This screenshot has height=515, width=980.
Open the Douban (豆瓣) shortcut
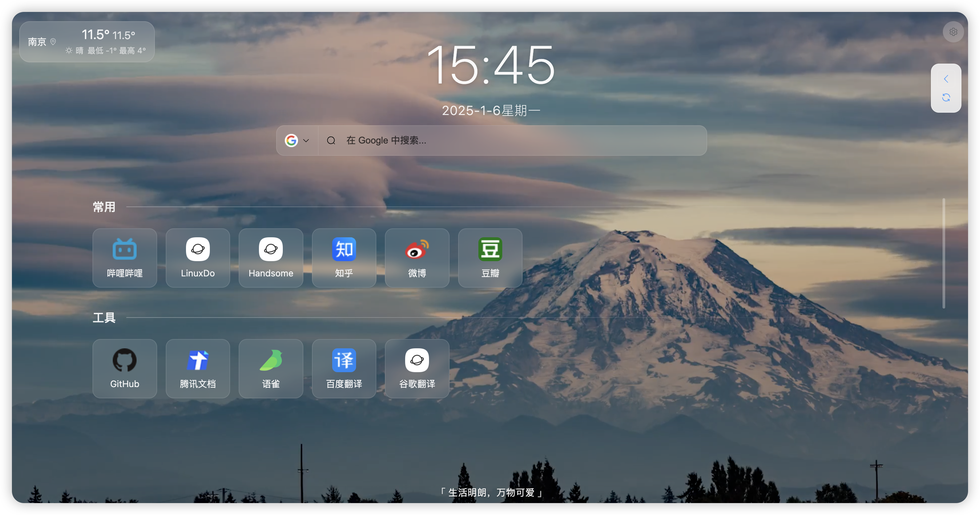tap(490, 257)
